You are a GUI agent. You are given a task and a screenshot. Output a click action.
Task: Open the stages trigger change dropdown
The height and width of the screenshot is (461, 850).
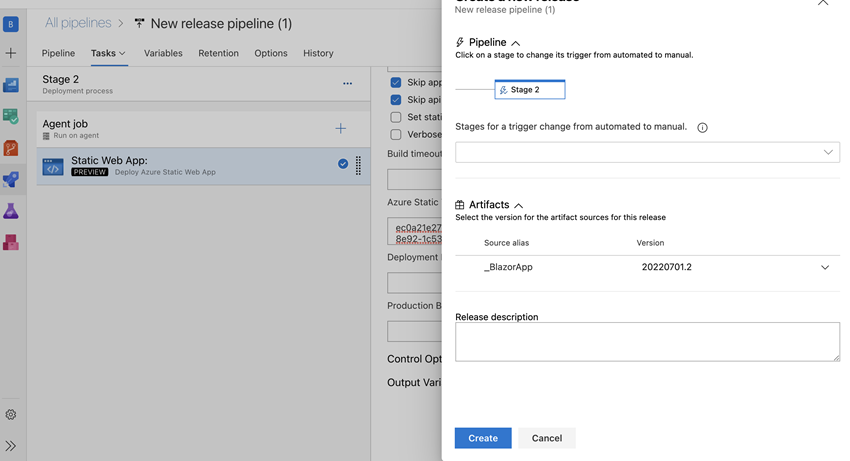pos(647,152)
